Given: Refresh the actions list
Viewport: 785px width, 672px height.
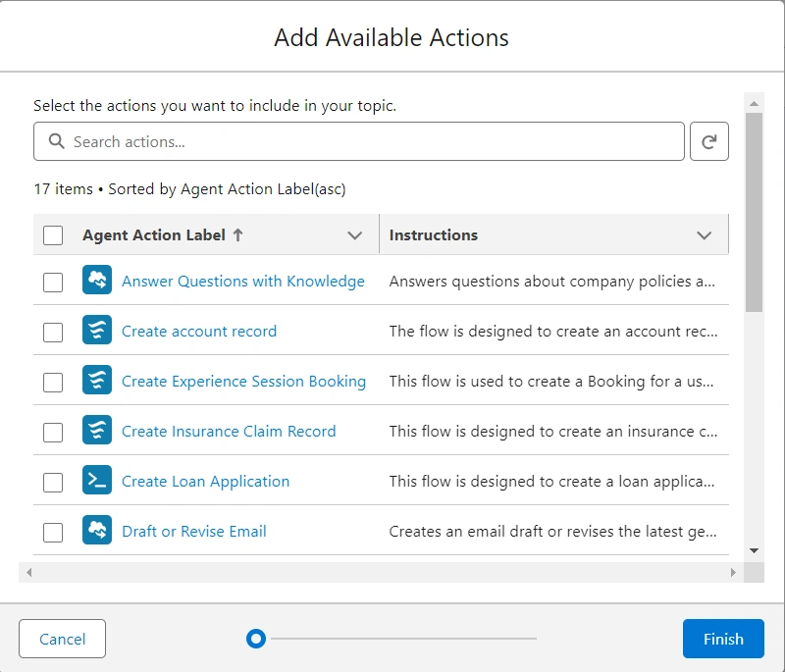Looking at the screenshot, I should coord(708,141).
